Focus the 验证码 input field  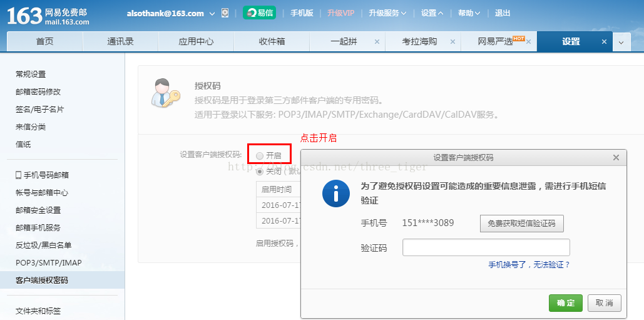click(x=486, y=247)
